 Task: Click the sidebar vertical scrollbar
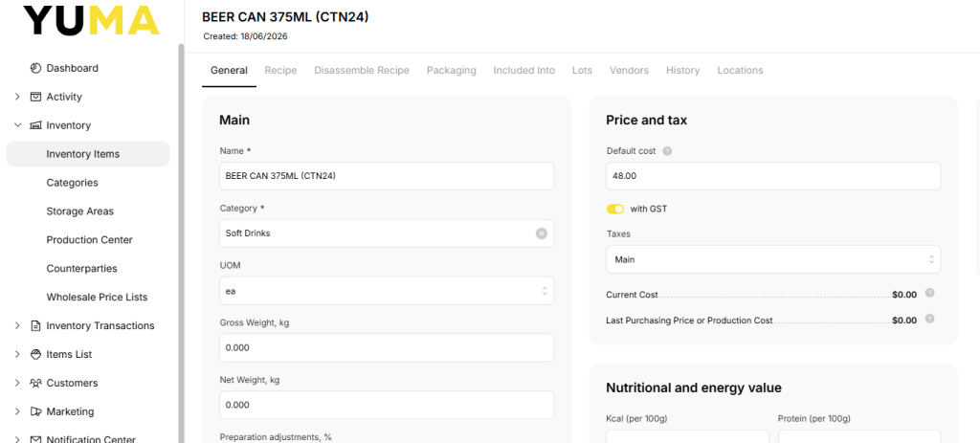pos(181,243)
